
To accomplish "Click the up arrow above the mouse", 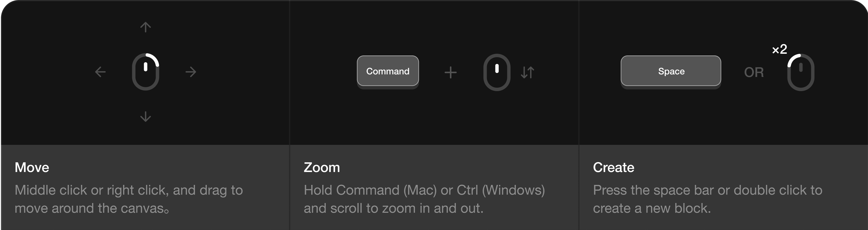I will coord(145,27).
